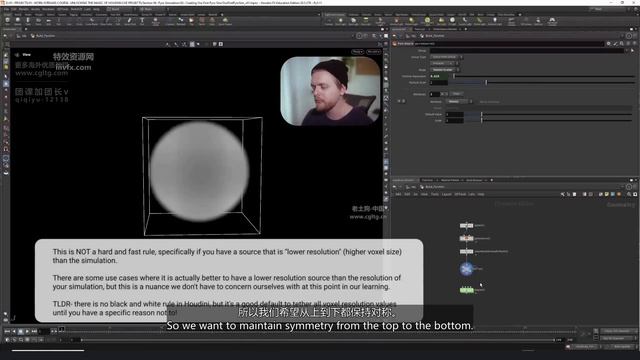Image resolution: width=640 pixels, height=360 pixels.
Task: Switch to the Asset Browser pane tab
Action: [x=474, y=180]
